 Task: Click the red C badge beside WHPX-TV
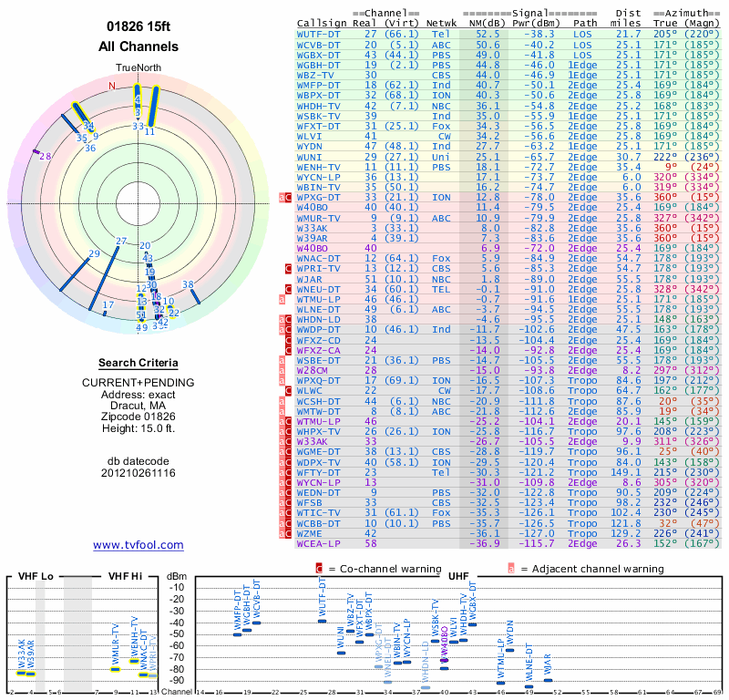click(x=288, y=432)
